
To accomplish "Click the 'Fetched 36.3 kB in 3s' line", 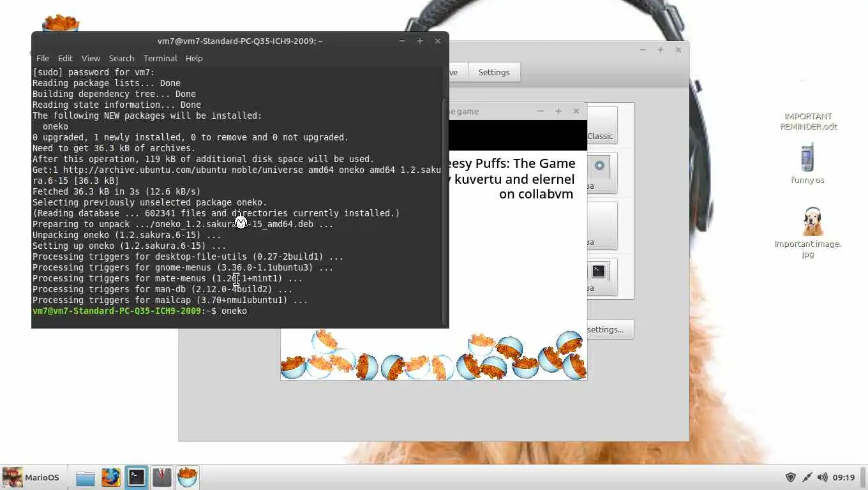I will 117,191.
